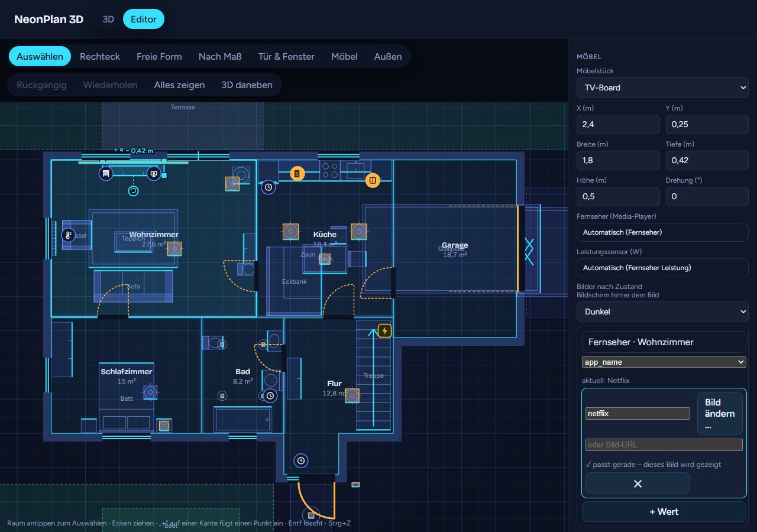757x532 pixels.
Task: Click the ceiling light in Wohnzimmer top corner
Action: pyautogui.click(x=232, y=183)
